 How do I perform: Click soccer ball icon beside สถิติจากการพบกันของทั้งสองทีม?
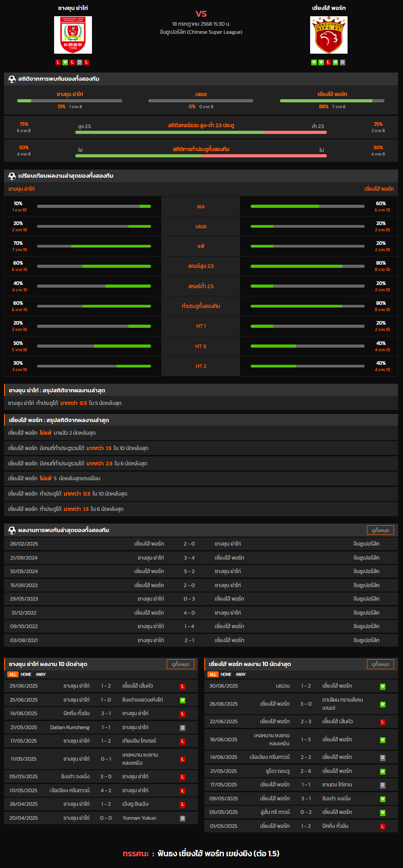[x=12, y=79]
